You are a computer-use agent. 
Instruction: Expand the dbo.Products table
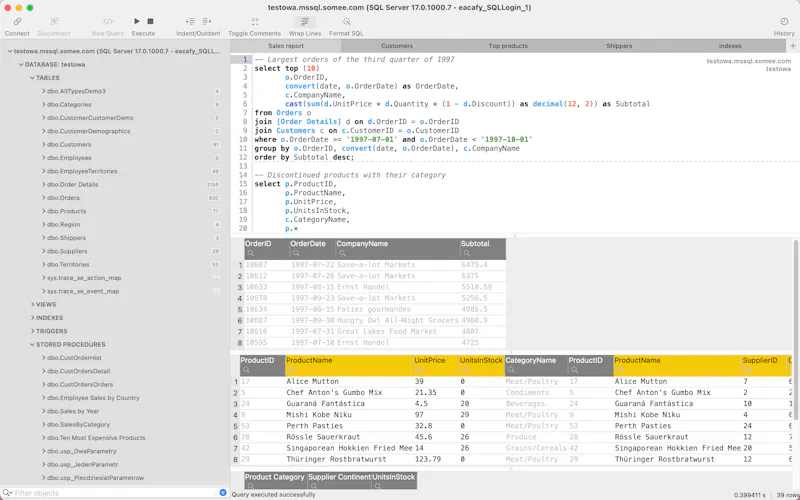click(x=44, y=211)
